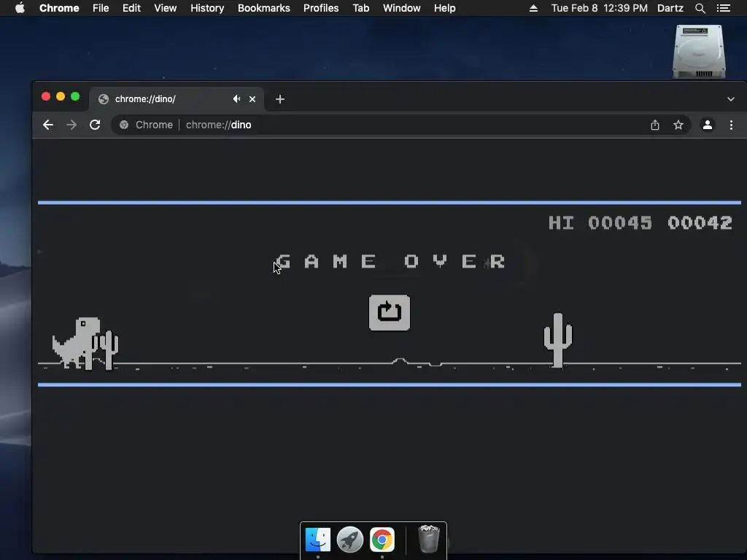This screenshot has height=560, width=747.
Task: Reload the chrome://dino page
Action: click(95, 125)
